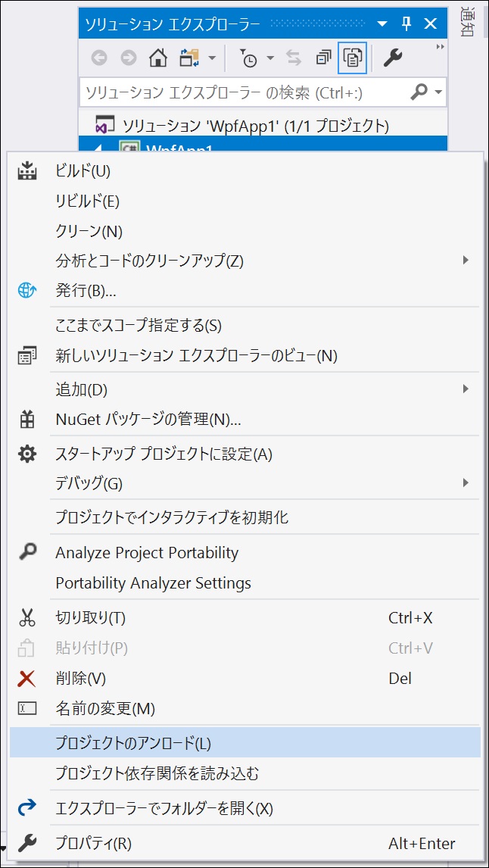This screenshot has width=489, height=868.
Task: Choose エクスプローラーでフォルダーを開く(X)
Action: click(x=244, y=808)
